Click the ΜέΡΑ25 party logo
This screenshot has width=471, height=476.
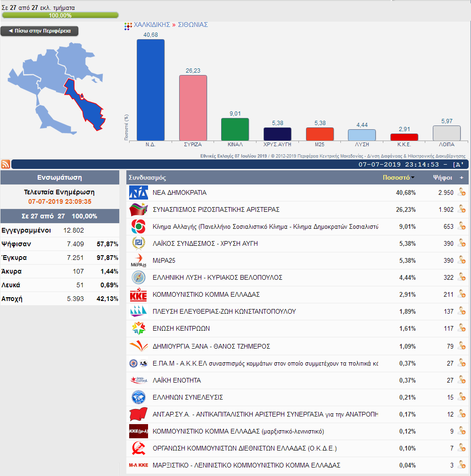pyautogui.click(x=139, y=260)
